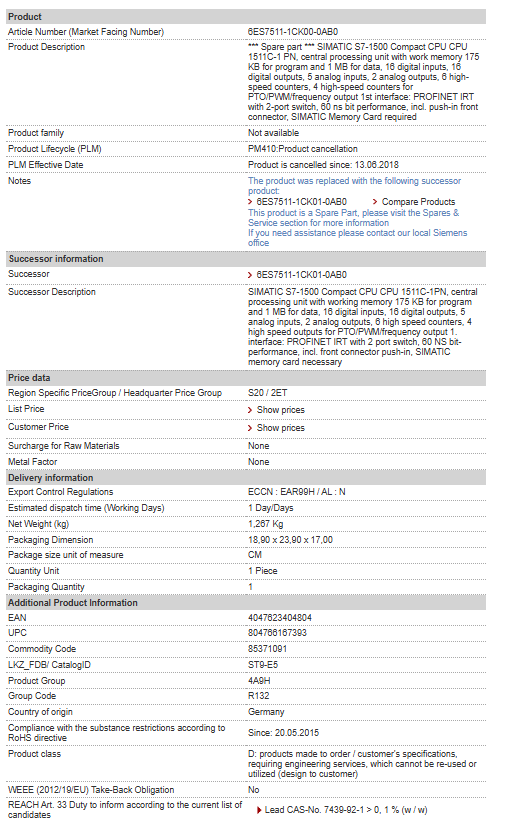
Task: Click the 1 Day/Days dispatch time value
Action: pyautogui.click(x=271, y=508)
